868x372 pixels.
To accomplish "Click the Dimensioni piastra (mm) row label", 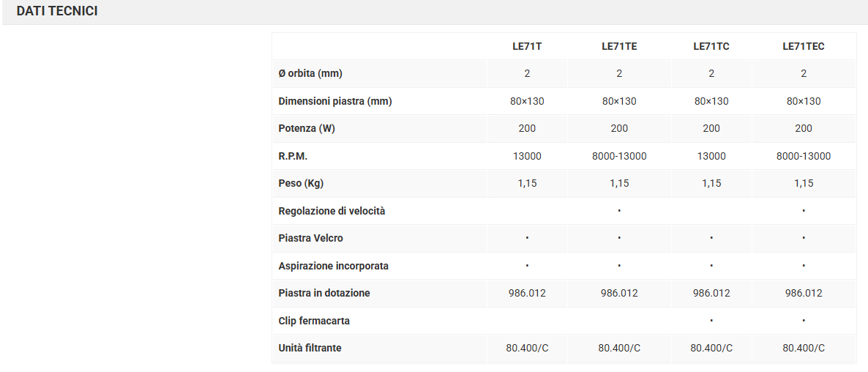I will coord(335,101).
